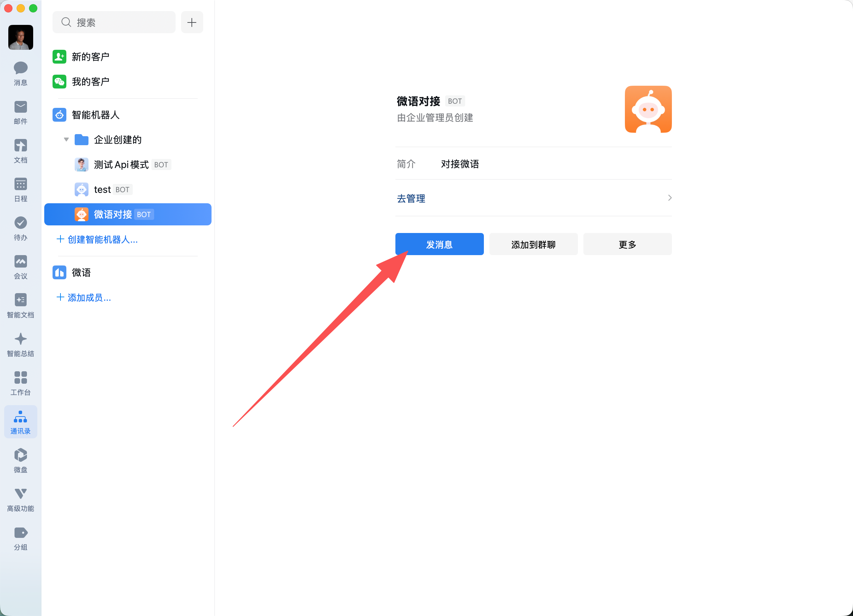Screen dimensions: 853x616
Task: Click the 微语 blue department icon
Action: coord(59,273)
